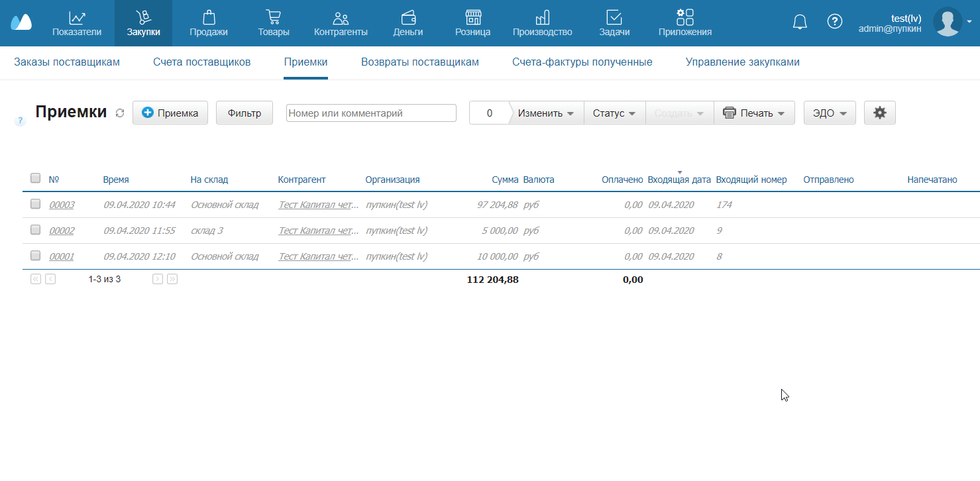Switch to Заказы поставщикам tab
The image size is (980, 481).
tap(67, 62)
